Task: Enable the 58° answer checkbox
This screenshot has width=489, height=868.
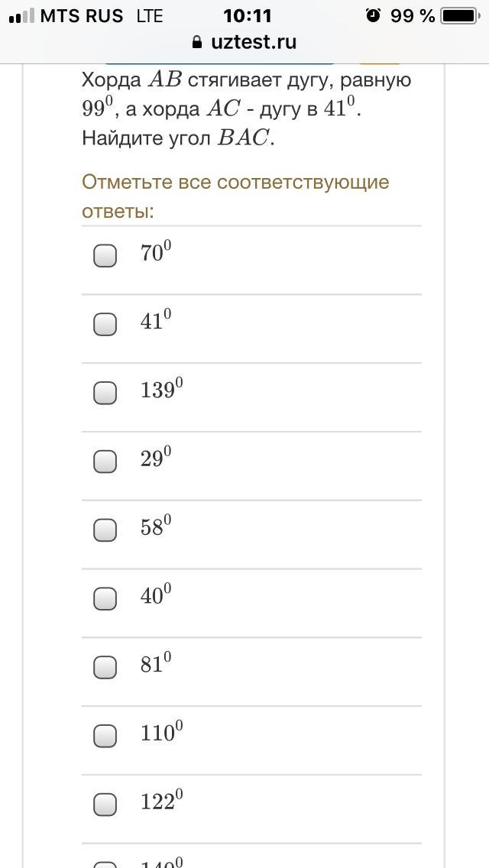Action: click(105, 530)
